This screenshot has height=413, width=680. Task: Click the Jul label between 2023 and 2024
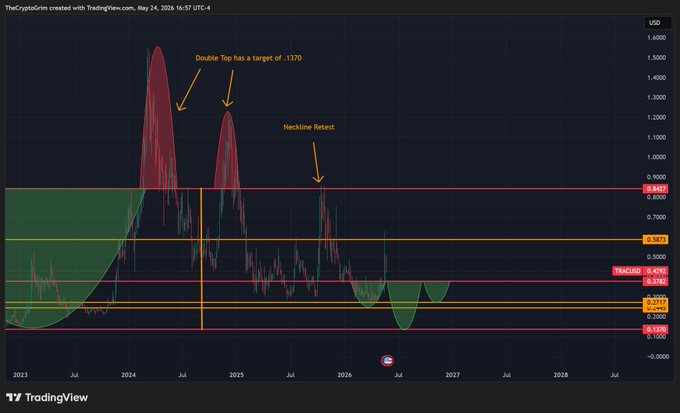click(74, 375)
